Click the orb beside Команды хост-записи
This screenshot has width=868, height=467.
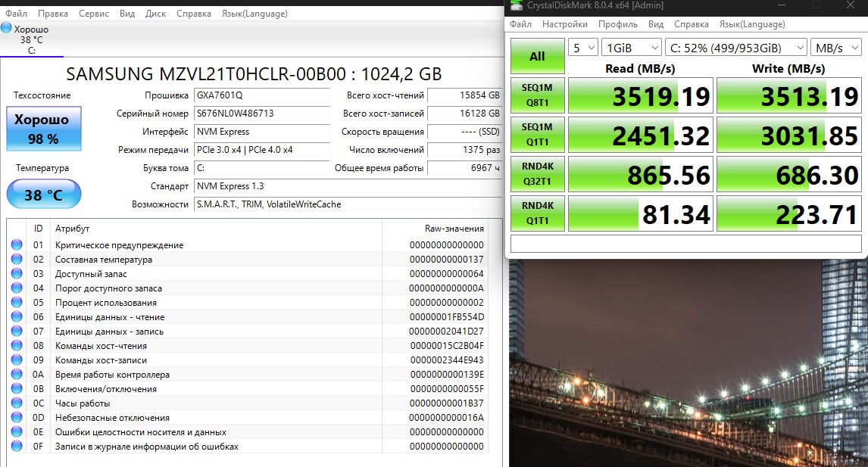(x=17, y=360)
